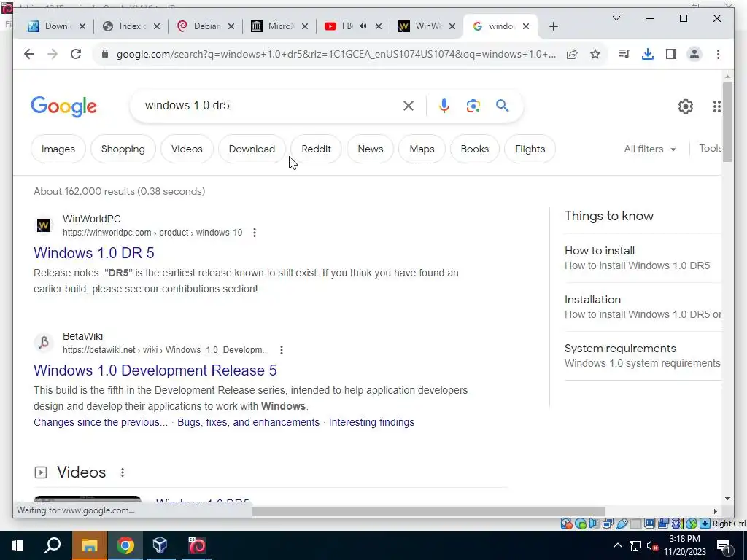747x560 pixels.
Task: Click the vertical page scrollbar thumb
Action: click(727, 122)
